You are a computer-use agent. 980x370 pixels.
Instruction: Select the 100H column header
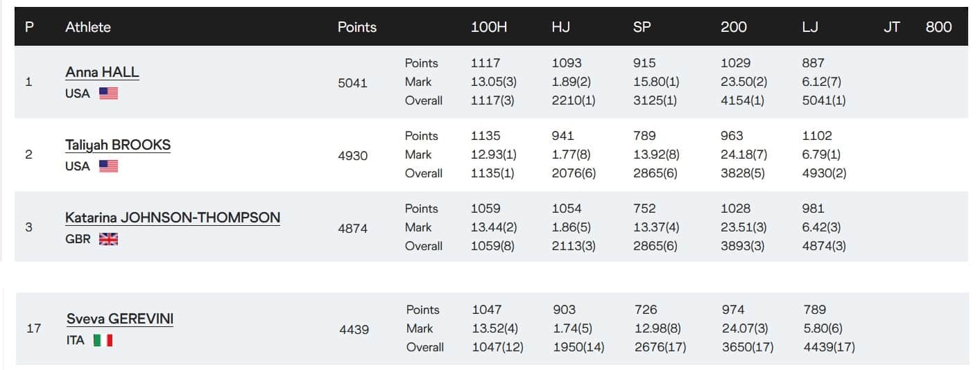tap(489, 27)
